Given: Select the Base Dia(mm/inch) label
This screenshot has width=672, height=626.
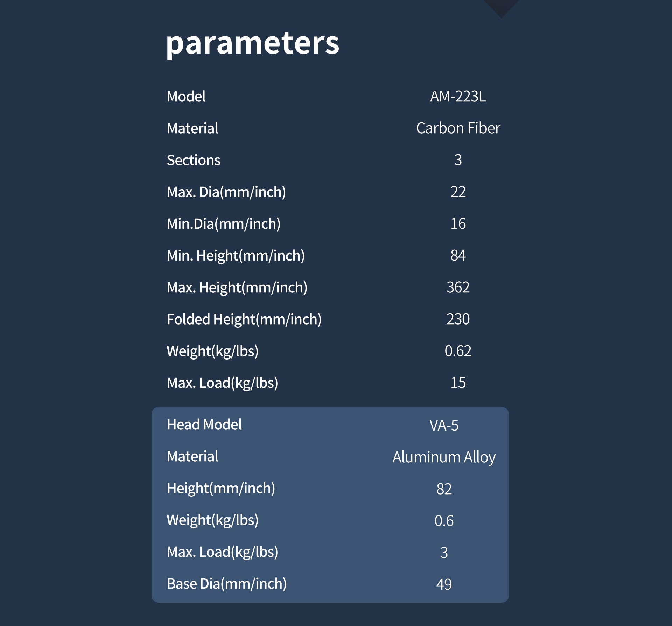Looking at the screenshot, I should (226, 584).
